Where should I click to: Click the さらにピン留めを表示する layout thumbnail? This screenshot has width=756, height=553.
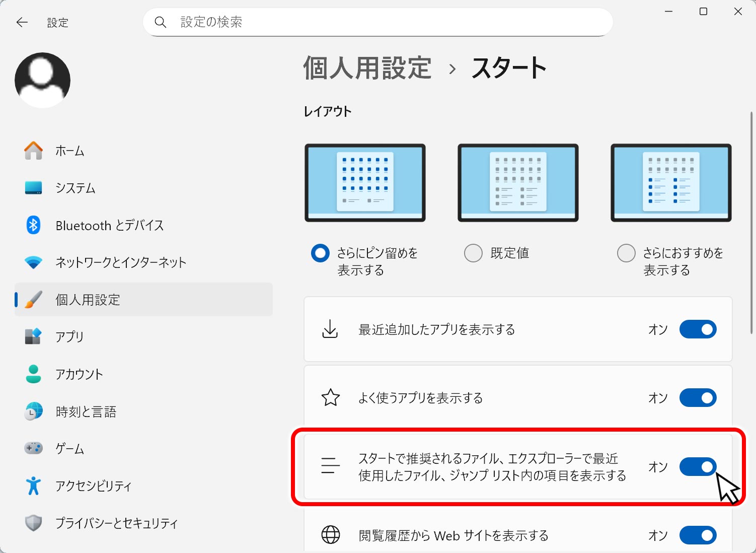click(365, 182)
